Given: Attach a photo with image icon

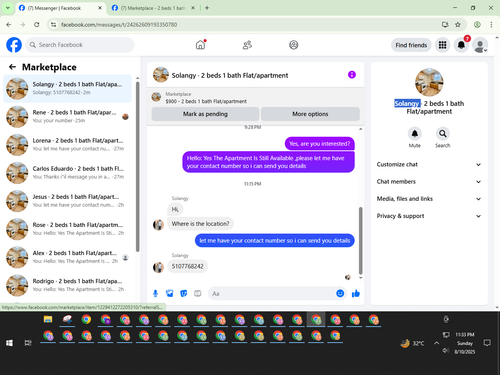Looking at the screenshot, I should 170,293.
